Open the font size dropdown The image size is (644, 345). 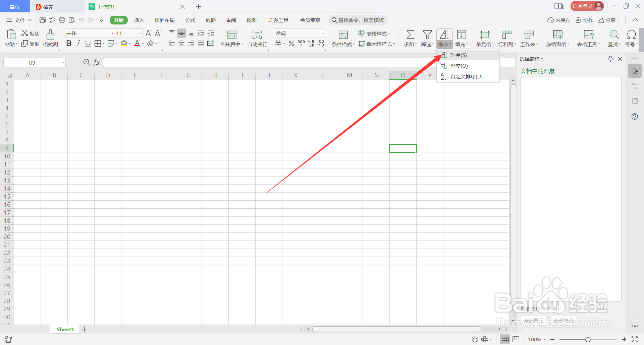140,33
